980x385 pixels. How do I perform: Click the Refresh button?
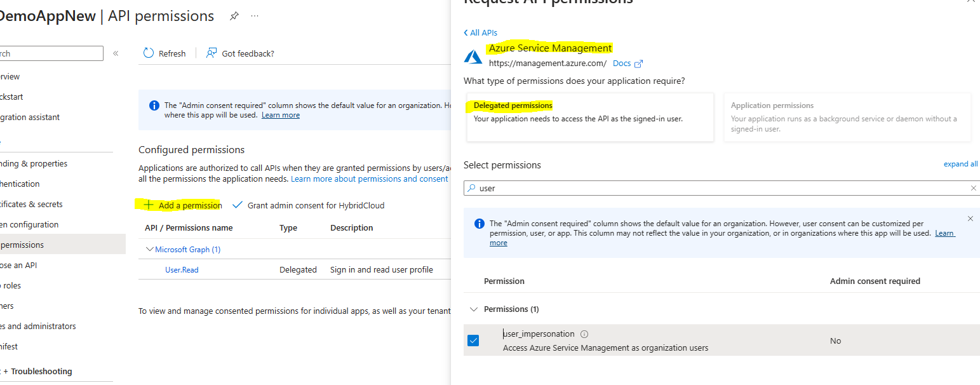(164, 53)
